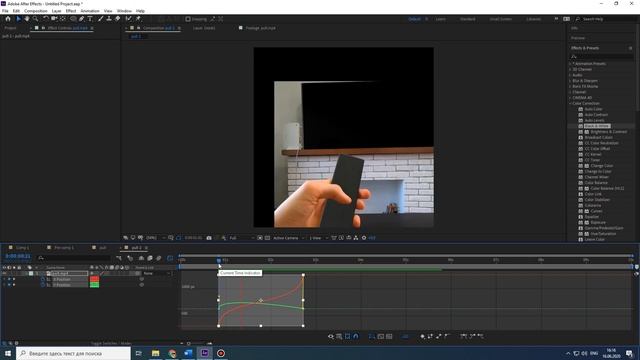This screenshot has width=640, height=360.
Task: Select the Rotation tool
Action: coord(46,19)
